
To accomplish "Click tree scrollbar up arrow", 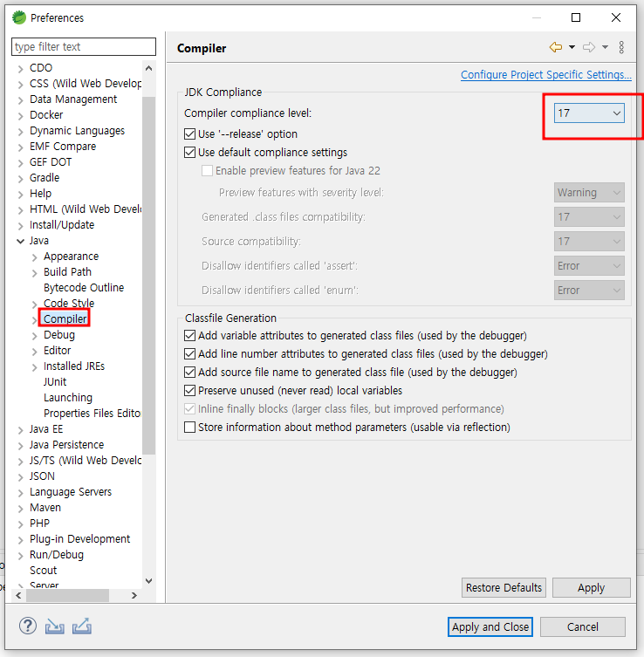I will 148,68.
